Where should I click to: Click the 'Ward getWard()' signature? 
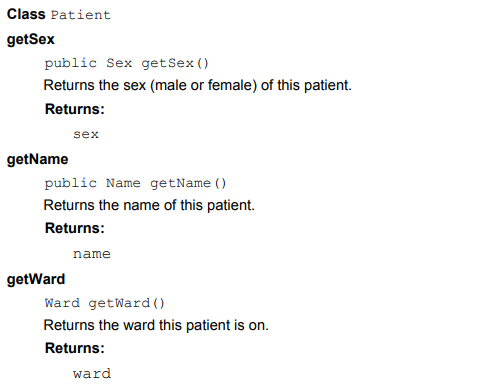[105, 303]
